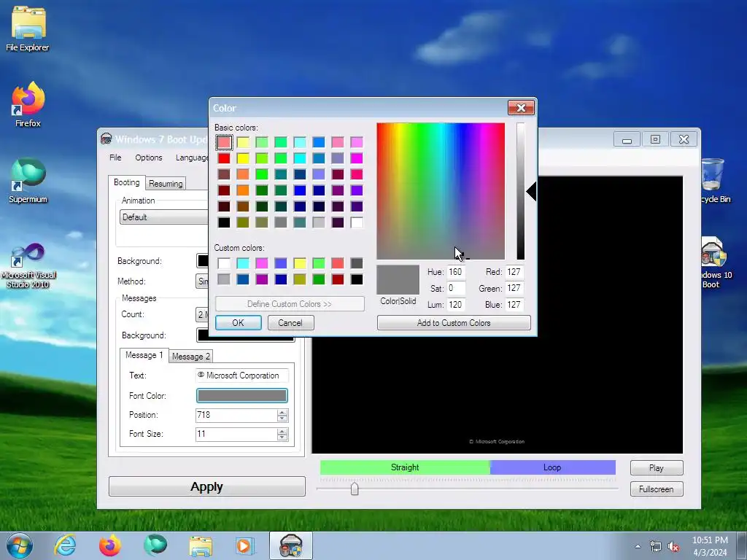
Task: Launch Supermium from the taskbar
Action: 155,545
